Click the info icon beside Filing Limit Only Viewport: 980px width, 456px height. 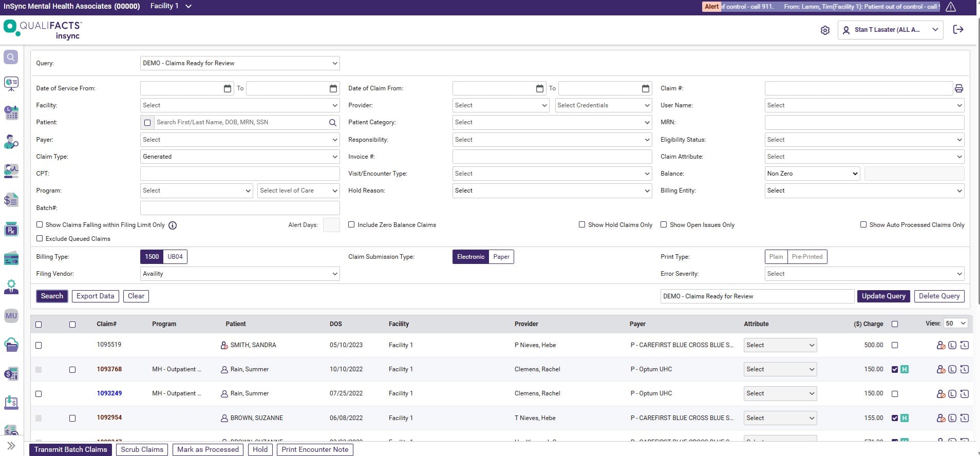(173, 225)
